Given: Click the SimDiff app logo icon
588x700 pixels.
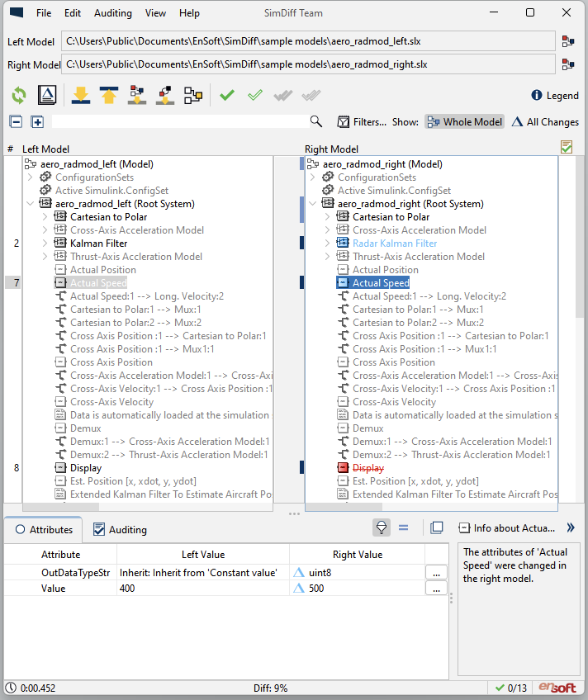Looking at the screenshot, I should pos(17,12).
